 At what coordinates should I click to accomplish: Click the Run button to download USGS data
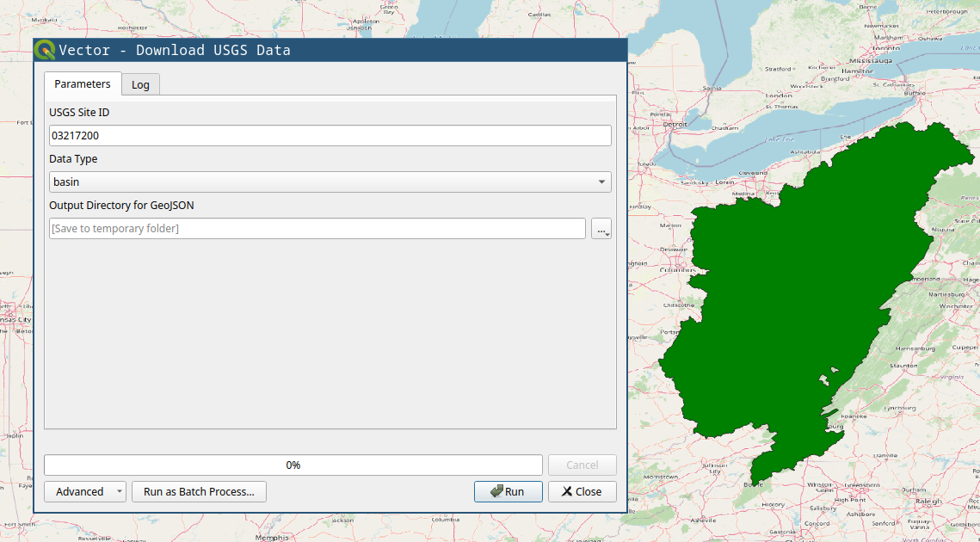(508, 491)
